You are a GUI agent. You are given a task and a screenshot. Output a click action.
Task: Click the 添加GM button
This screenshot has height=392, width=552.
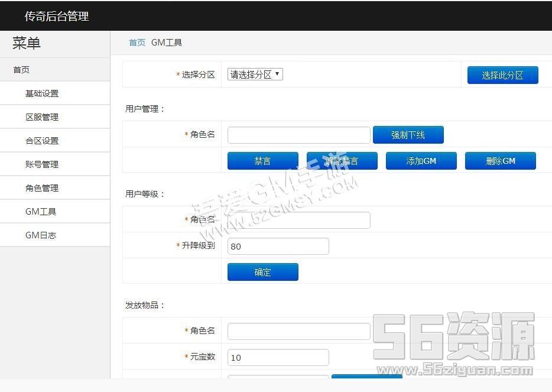coord(421,161)
